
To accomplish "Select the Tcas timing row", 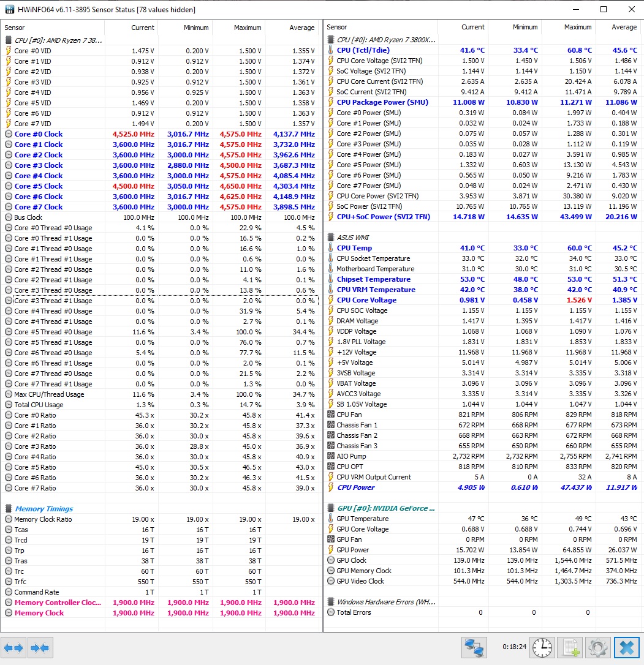I will coord(160,530).
